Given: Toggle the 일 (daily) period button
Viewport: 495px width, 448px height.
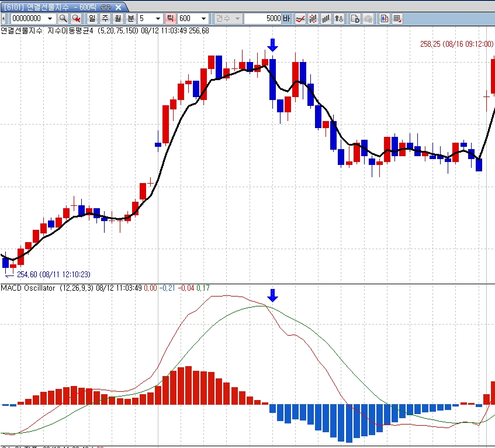Looking at the screenshot, I should tap(92, 19).
